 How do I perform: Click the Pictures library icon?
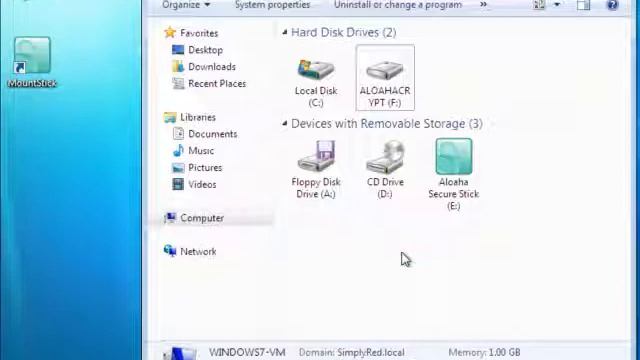point(178,167)
